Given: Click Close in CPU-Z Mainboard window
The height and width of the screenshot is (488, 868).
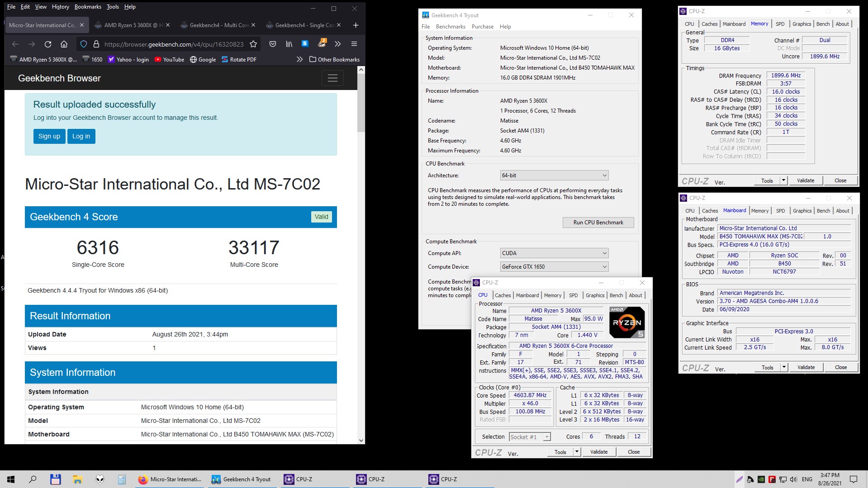Looking at the screenshot, I should pos(841,367).
